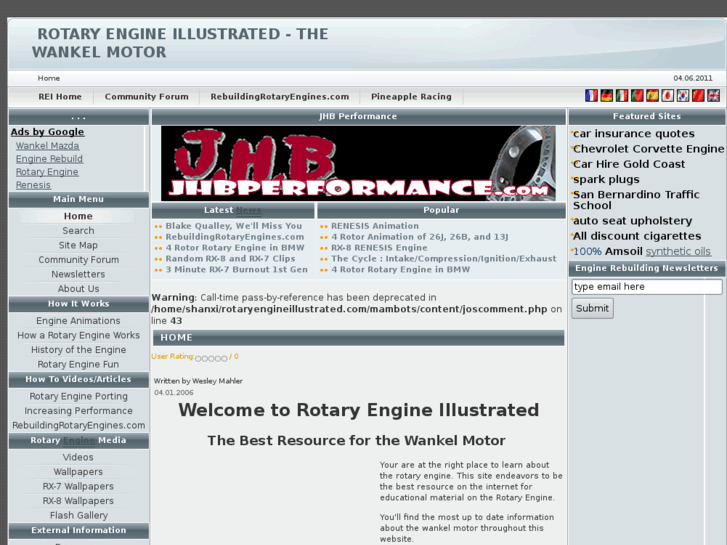
Task: Open RebuildingRotaryEngines.com in the top navigation bar
Action: pos(280,96)
